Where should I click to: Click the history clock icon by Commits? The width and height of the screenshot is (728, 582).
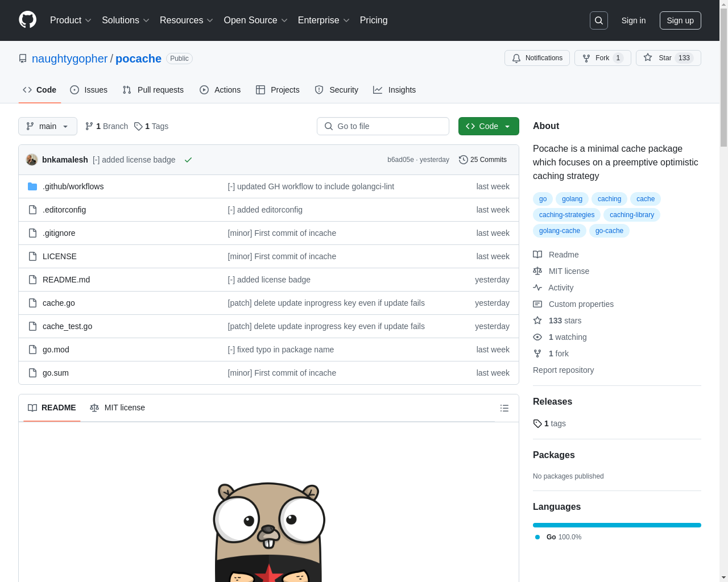464,160
